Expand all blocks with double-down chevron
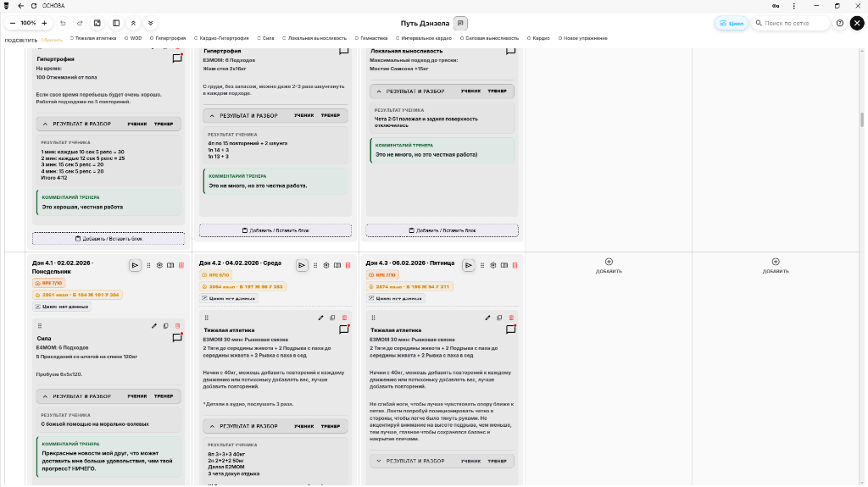The image size is (868, 487). 151,23
